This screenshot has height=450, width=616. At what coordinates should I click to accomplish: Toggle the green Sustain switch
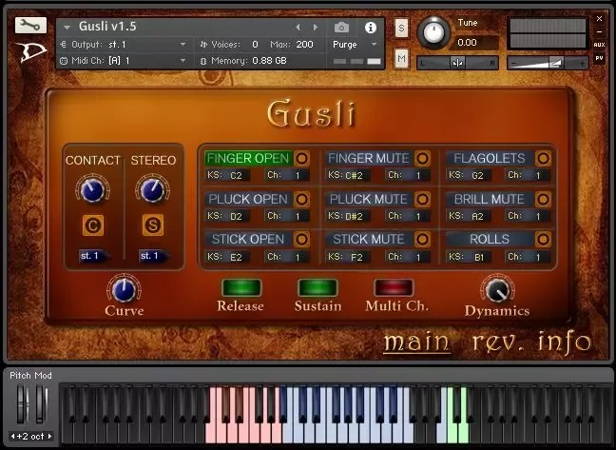[317, 288]
